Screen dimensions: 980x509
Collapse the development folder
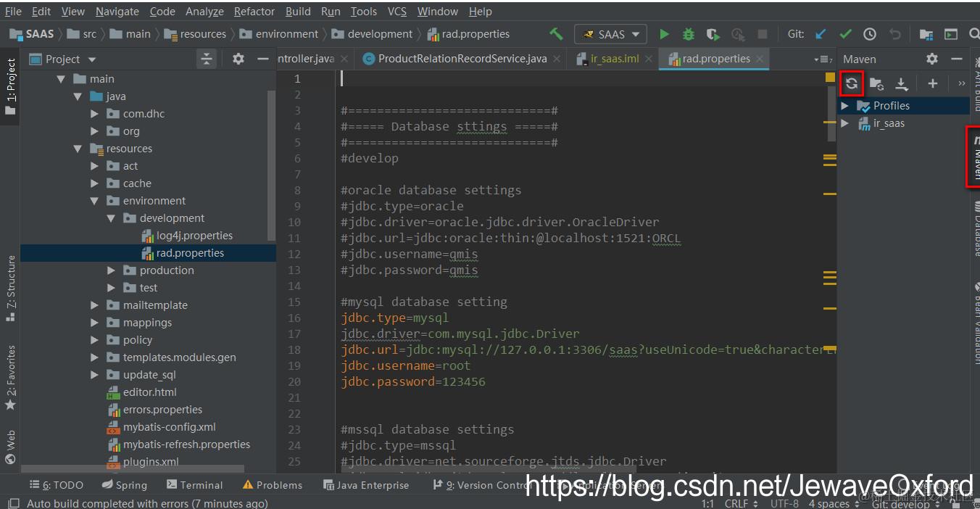pyautogui.click(x=111, y=218)
